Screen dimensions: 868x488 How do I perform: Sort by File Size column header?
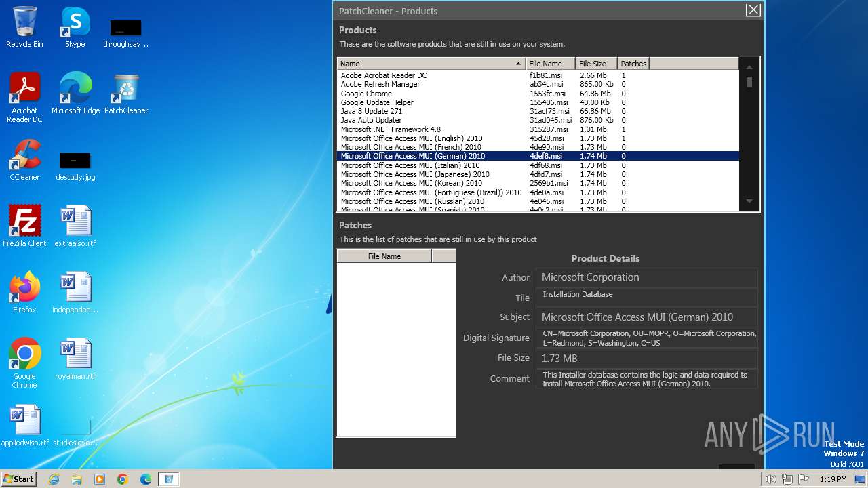tap(597, 64)
